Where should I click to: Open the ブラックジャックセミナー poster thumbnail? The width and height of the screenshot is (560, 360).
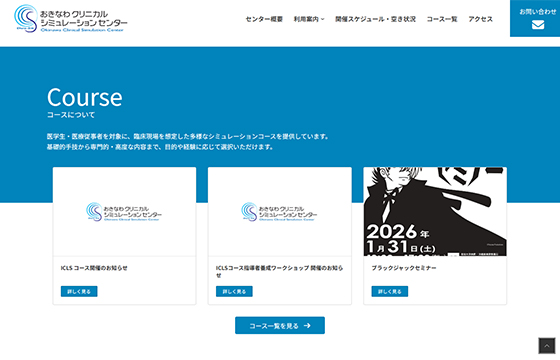click(435, 211)
